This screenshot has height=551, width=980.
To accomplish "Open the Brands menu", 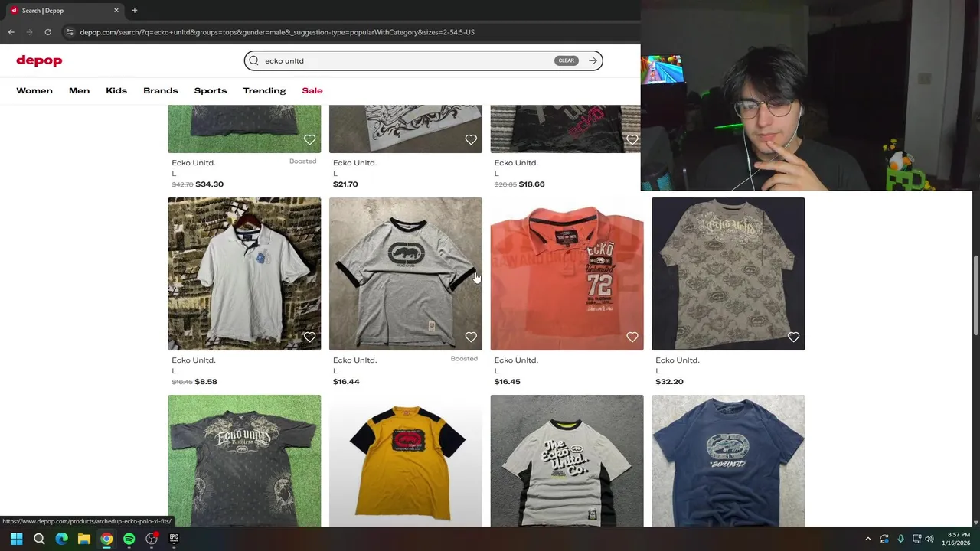I will coord(160,90).
